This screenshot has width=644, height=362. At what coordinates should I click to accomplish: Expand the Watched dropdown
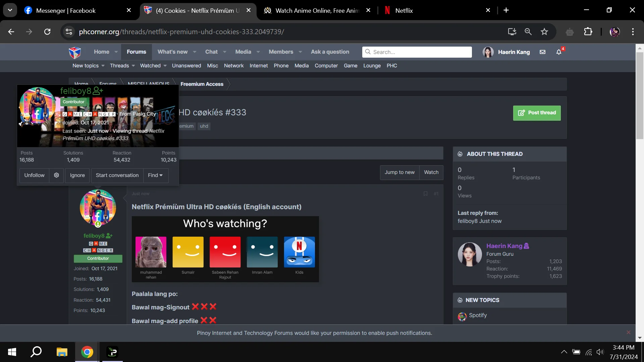click(x=165, y=66)
